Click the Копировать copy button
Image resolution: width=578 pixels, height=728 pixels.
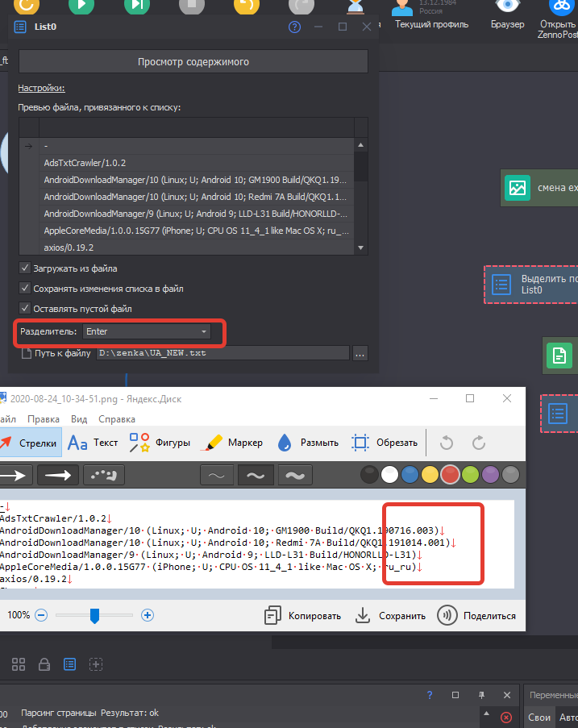302,616
